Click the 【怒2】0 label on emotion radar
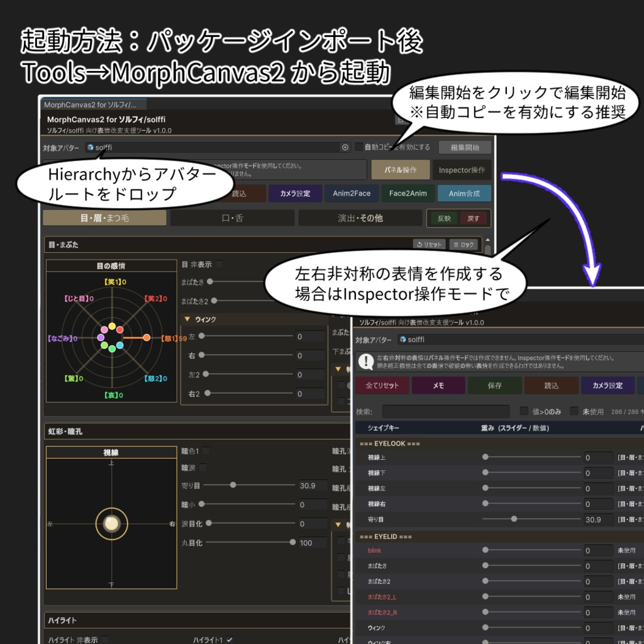 (156, 378)
